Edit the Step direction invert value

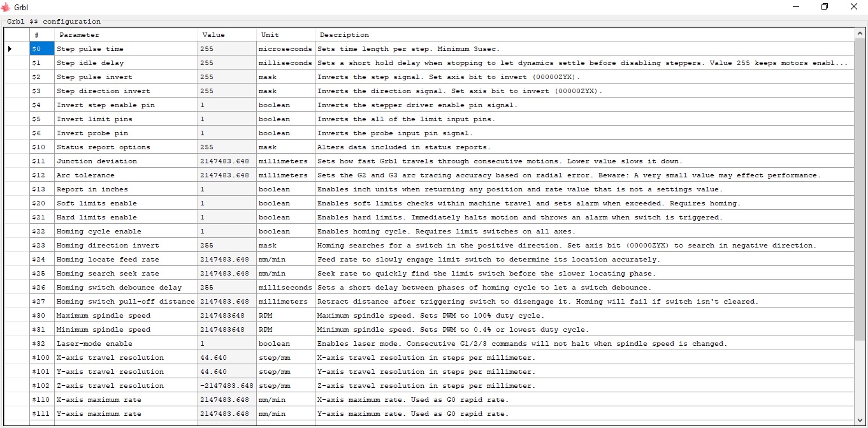coord(227,91)
